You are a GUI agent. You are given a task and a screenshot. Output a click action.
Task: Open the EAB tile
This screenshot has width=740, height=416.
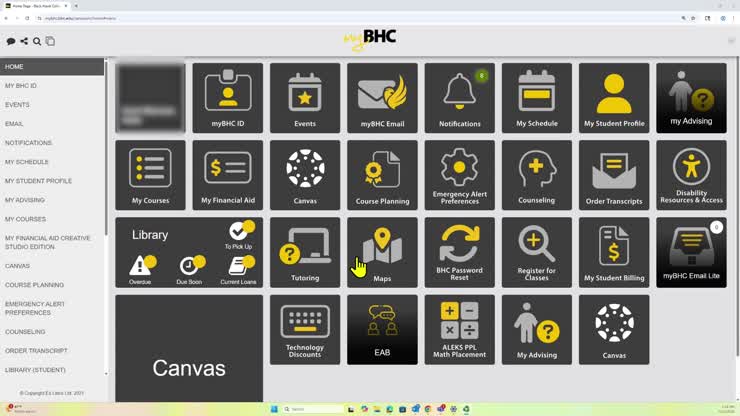click(x=382, y=330)
